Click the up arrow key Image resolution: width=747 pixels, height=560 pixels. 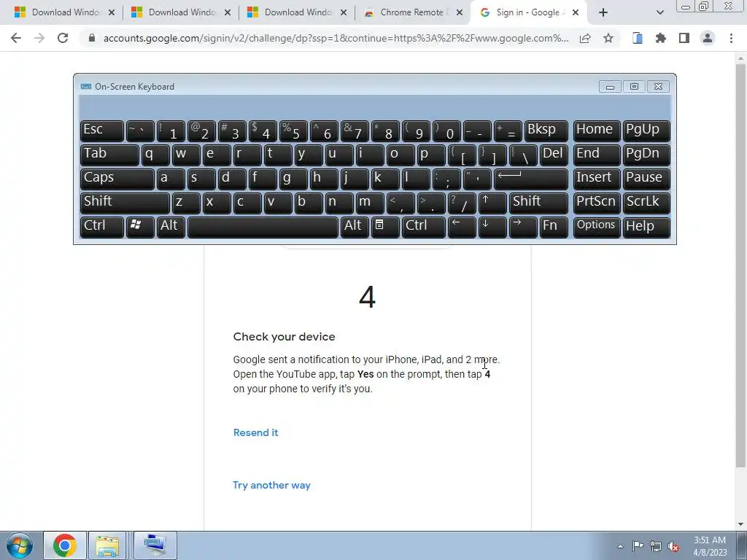492,202
